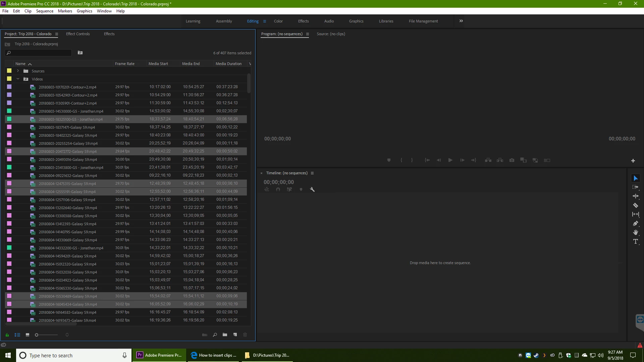Screen dimensions: 644x362
Task: Select the Pen tool
Action: tap(635, 223)
